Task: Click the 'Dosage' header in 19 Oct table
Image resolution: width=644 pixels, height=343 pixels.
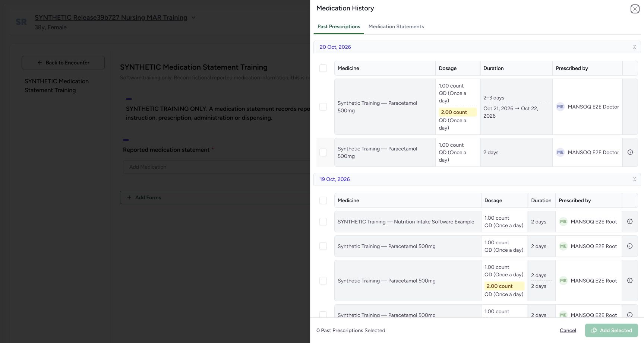Action: click(x=493, y=200)
